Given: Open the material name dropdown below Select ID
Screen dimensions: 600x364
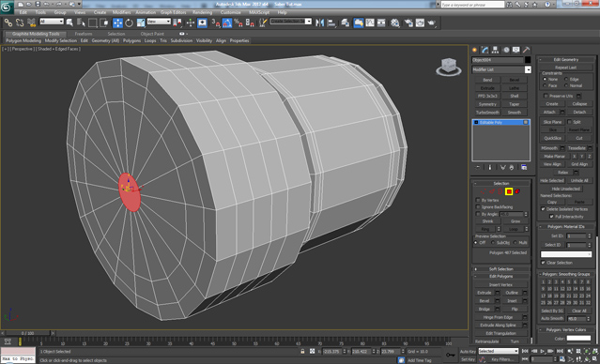Looking at the screenshot, I should pyautogui.click(x=566, y=254).
